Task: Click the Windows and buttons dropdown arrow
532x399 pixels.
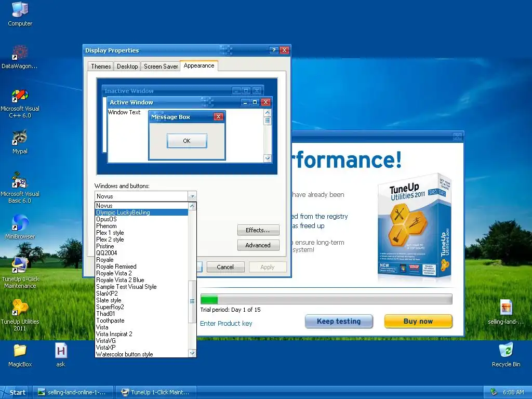Action: tap(192, 196)
